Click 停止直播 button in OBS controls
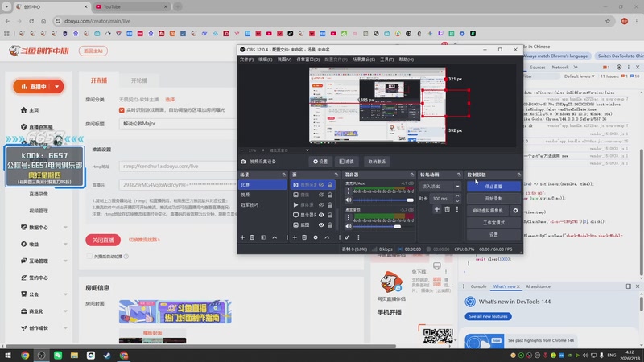 tap(493, 187)
